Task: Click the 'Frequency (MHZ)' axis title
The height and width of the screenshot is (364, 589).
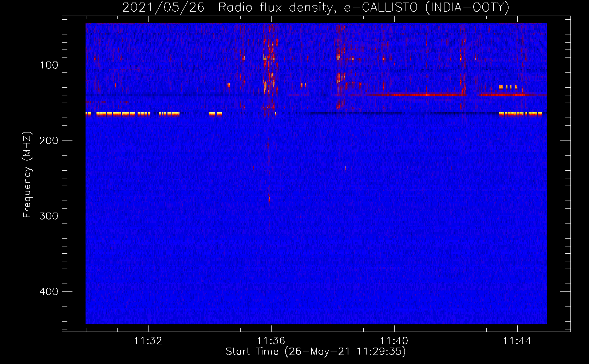Action: [28, 174]
